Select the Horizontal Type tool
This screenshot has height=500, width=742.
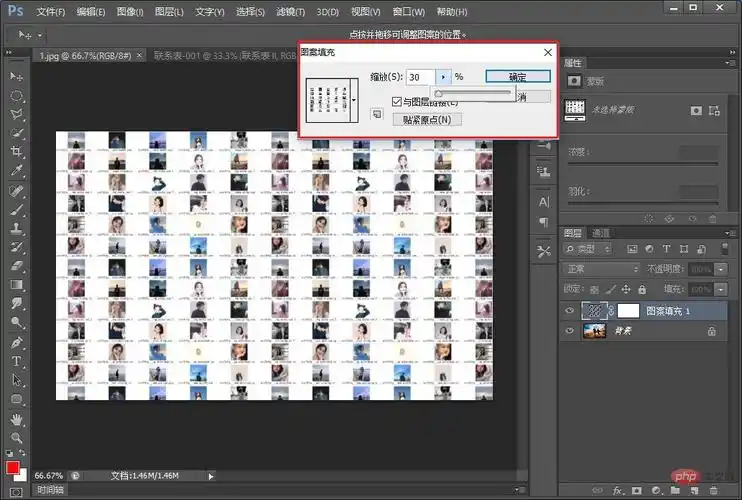coord(17,361)
